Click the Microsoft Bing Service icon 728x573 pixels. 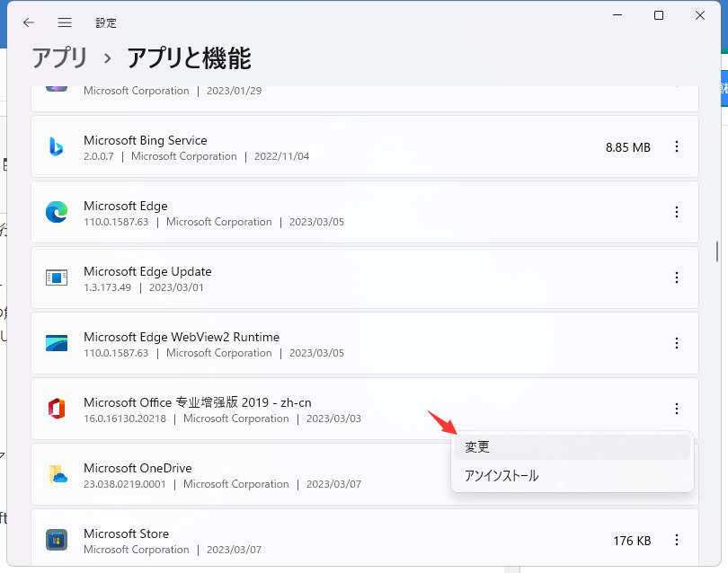click(x=56, y=147)
